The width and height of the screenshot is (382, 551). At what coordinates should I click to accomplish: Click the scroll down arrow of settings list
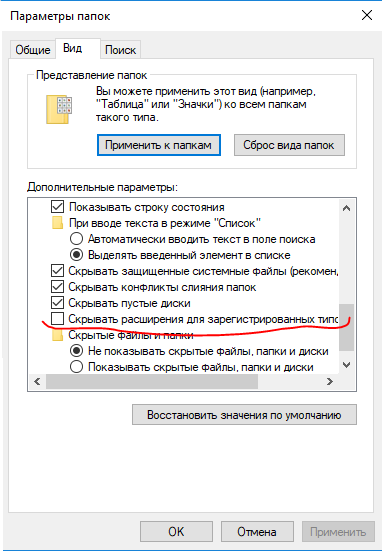pyautogui.click(x=347, y=365)
